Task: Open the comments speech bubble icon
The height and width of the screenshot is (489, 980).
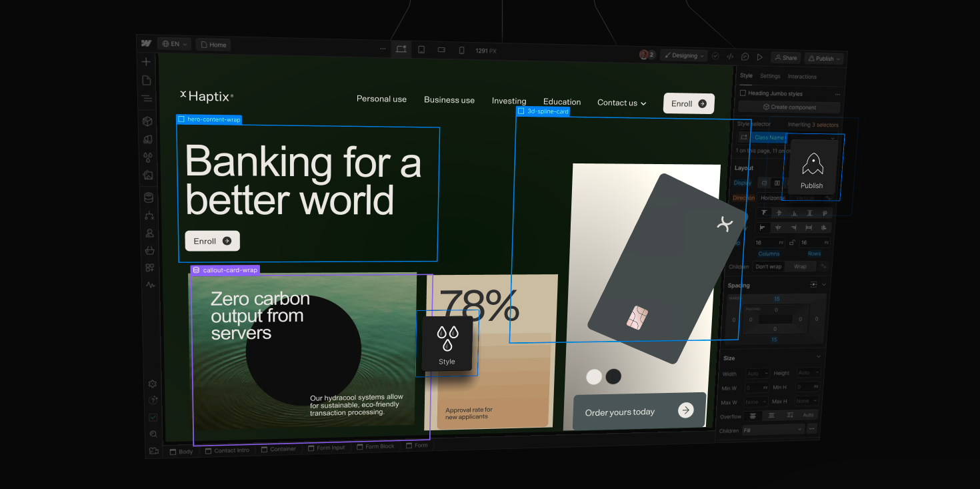Action: pyautogui.click(x=745, y=57)
